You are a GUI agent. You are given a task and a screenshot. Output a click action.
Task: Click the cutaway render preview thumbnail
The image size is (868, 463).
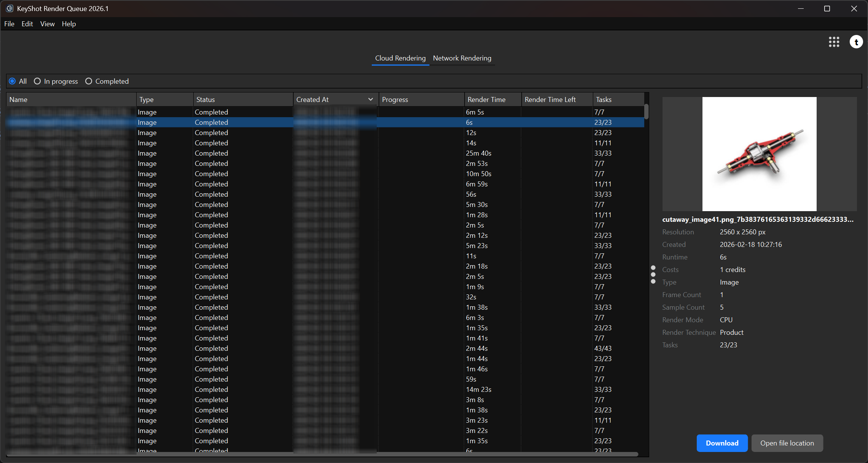(759, 154)
